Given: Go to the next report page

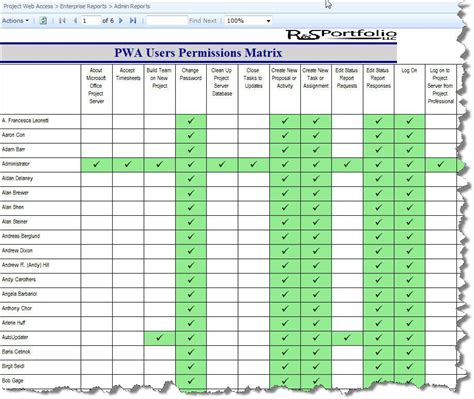Looking at the screenshot, I should [x=121, y=21].
